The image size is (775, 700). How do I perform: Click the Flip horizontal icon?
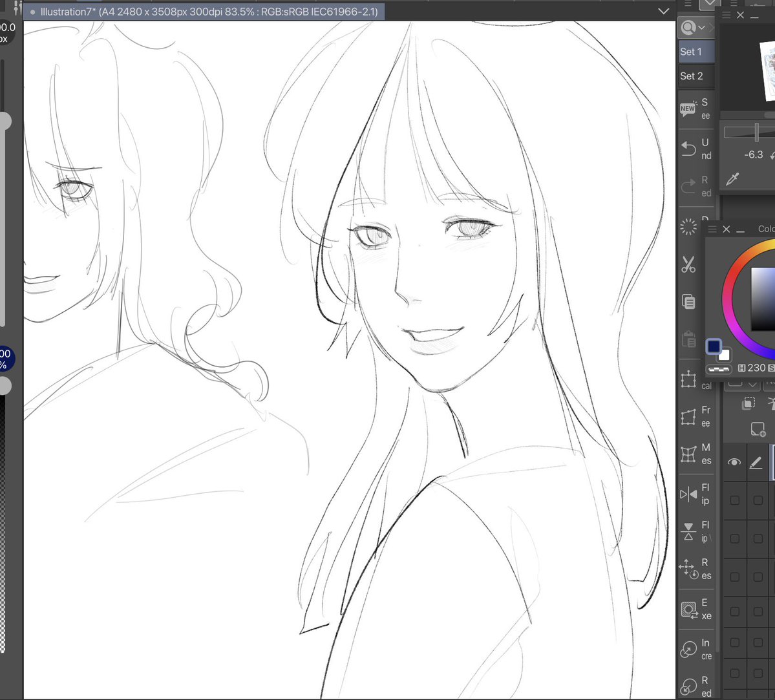click(x=688, y=494)
